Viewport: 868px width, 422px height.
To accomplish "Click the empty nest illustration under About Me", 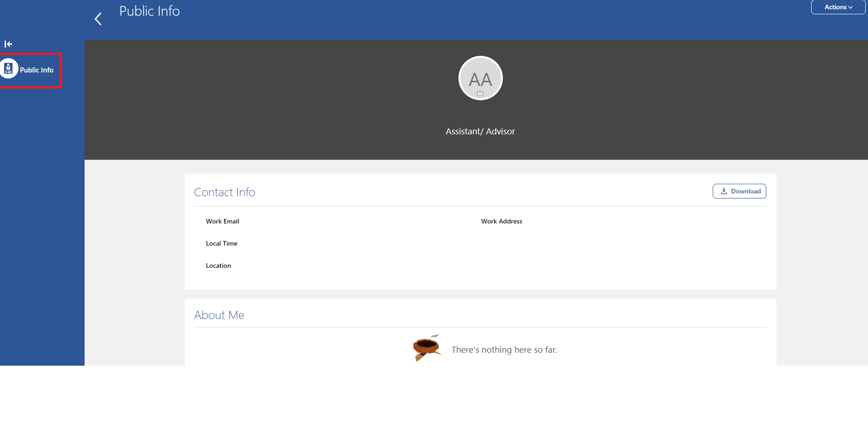I will (426, 348).
